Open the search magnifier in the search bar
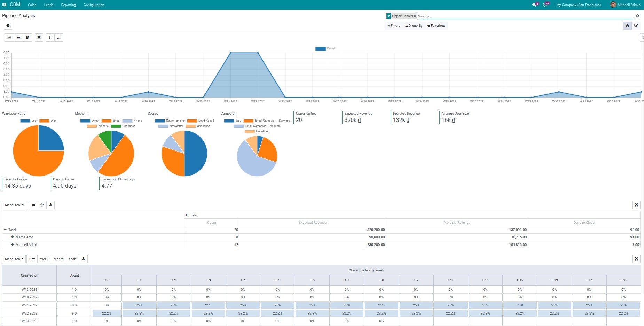644x326 pixels. coord(638,16)
